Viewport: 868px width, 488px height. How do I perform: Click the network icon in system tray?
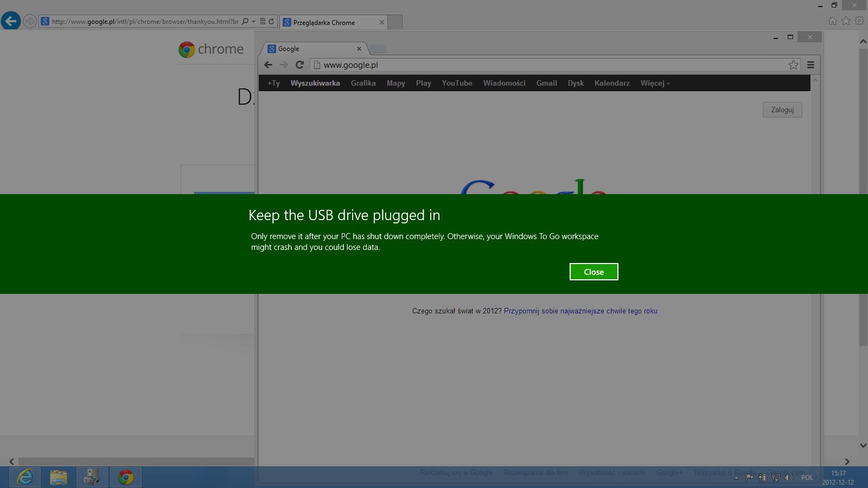(775, 478)
